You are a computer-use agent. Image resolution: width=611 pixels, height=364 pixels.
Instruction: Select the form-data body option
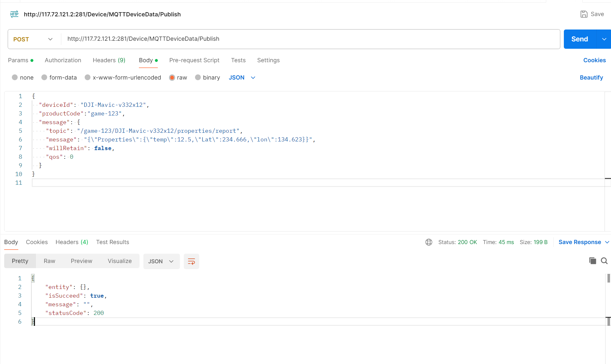point(59,78)
